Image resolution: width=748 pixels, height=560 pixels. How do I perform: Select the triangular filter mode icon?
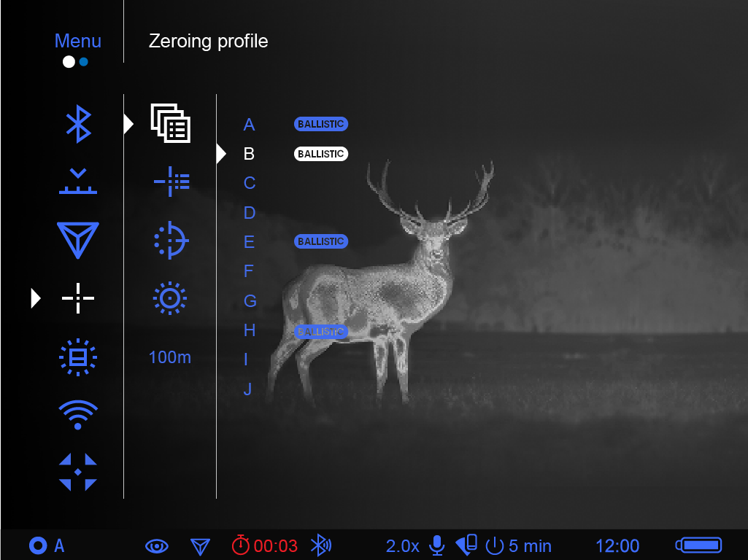(x=78, y=240)
